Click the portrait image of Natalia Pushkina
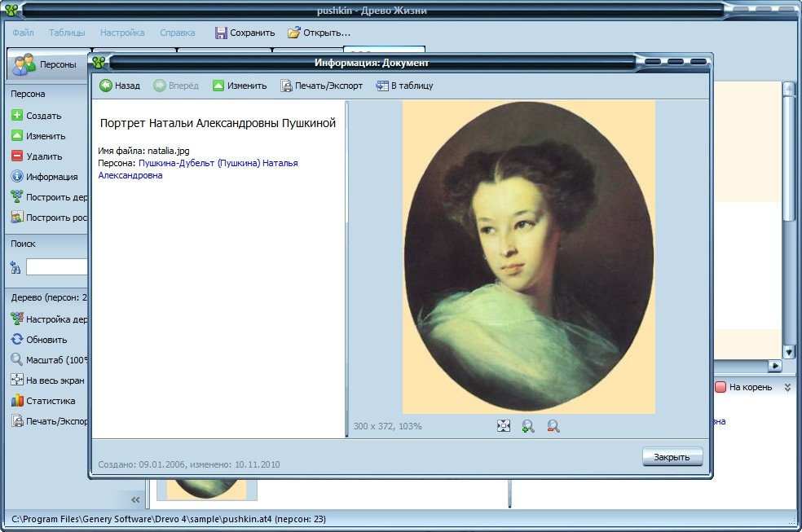This screenshot has width=802, height=532. tap(529, 257)
